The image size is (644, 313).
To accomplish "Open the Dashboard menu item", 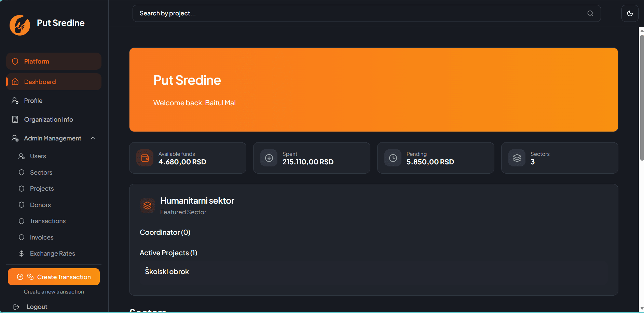I will [x=54, y=82].
